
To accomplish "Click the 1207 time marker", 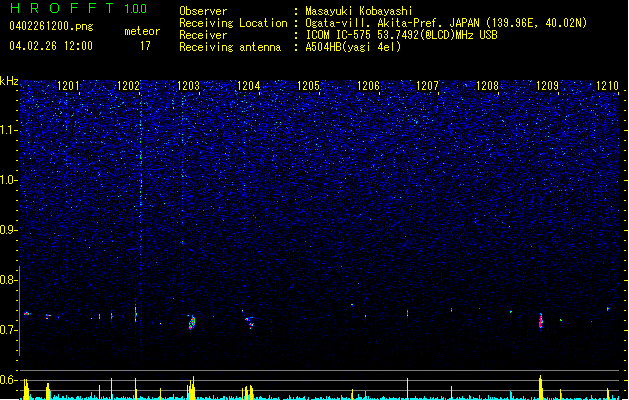I will click(x=428, y=86).
